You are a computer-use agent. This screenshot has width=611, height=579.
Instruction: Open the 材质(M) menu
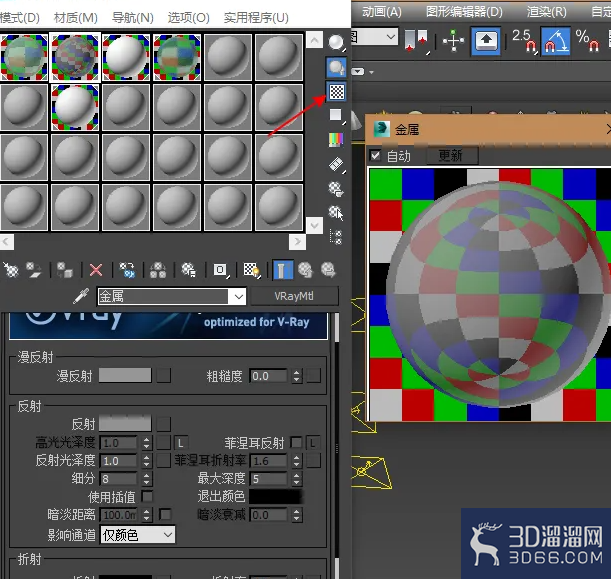76,18
